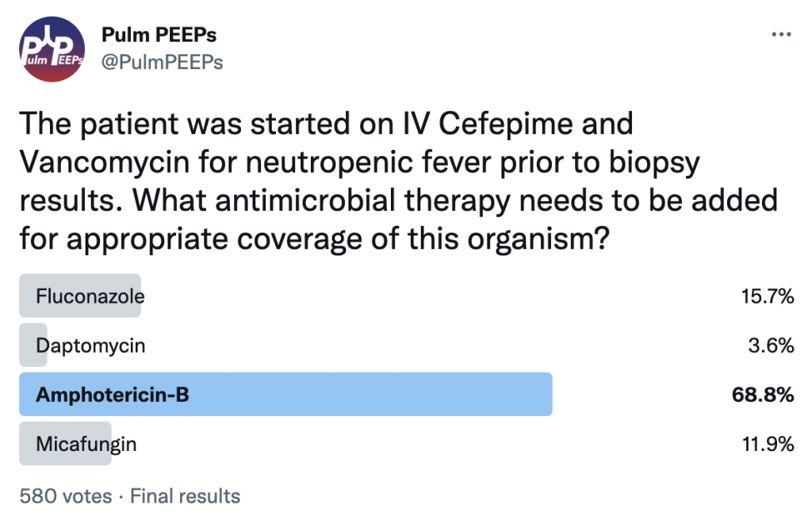Click the Final results text
The image size is (812, 516).
point(185,496)
